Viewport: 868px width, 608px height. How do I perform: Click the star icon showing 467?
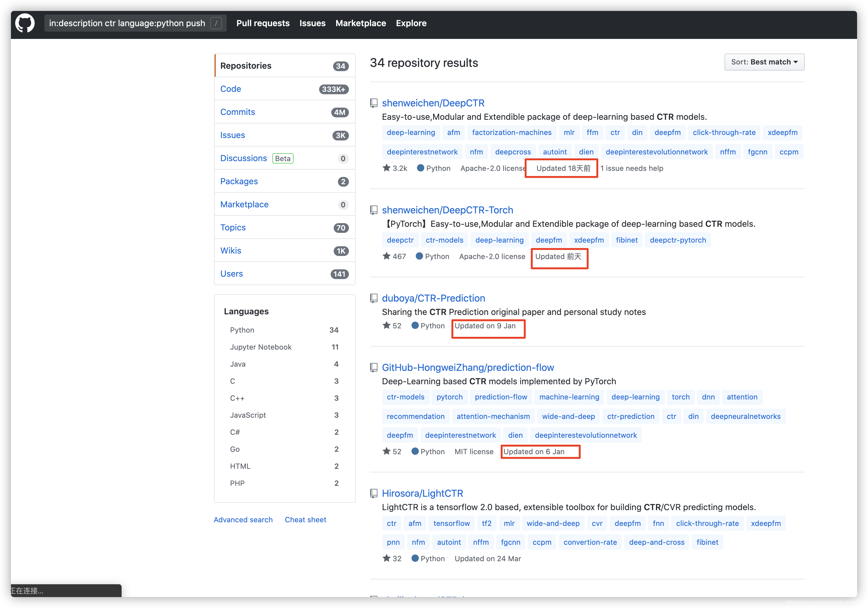coord(386,256)
